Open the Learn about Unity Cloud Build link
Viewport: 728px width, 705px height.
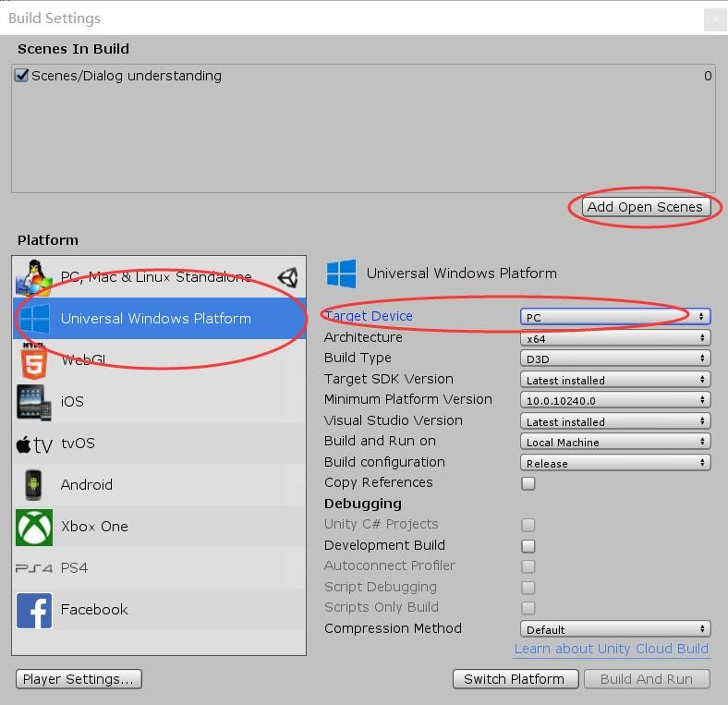[611, 649]
